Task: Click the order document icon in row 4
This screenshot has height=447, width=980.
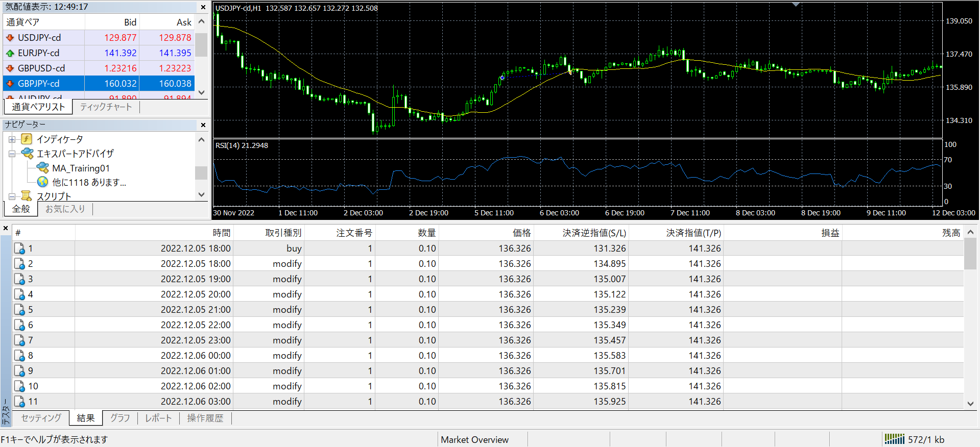Action: tap(19, 294)
